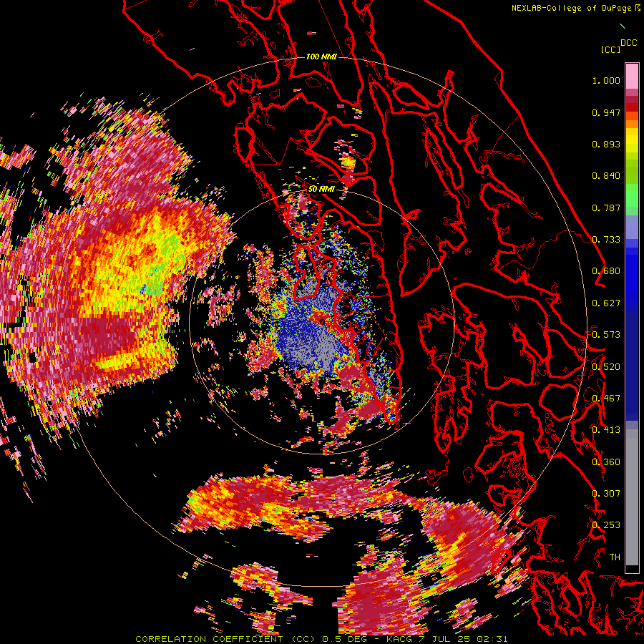Click the 0.680 scale value
The image size is (644, 644).
point(606,271)
